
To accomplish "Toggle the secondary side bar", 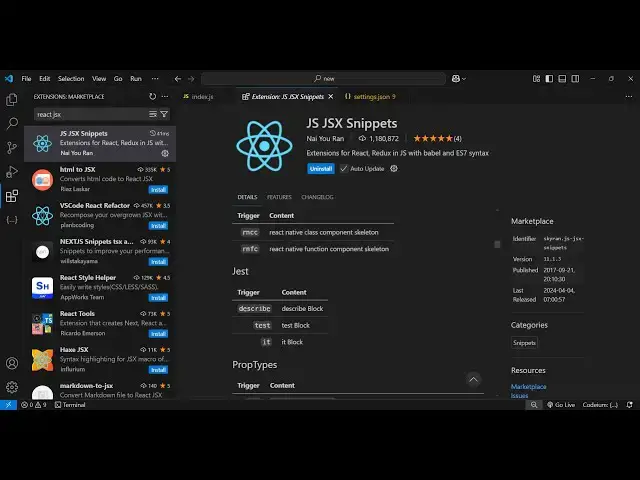I will click(575, 79).
